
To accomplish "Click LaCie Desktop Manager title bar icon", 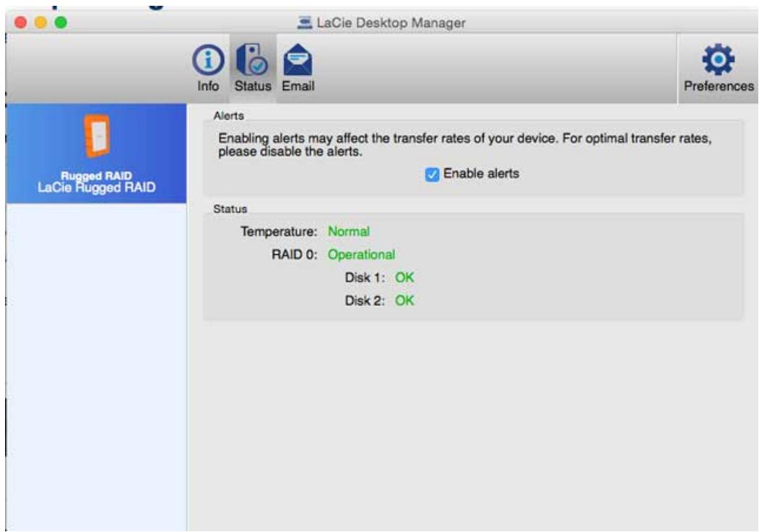I will 305,22.
